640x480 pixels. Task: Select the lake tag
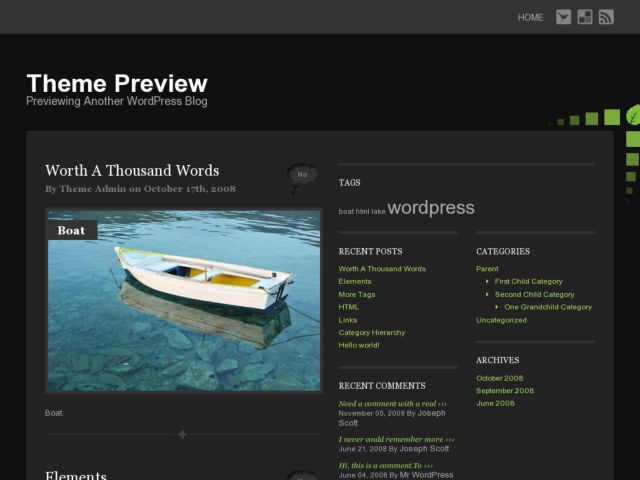(378, 211)
